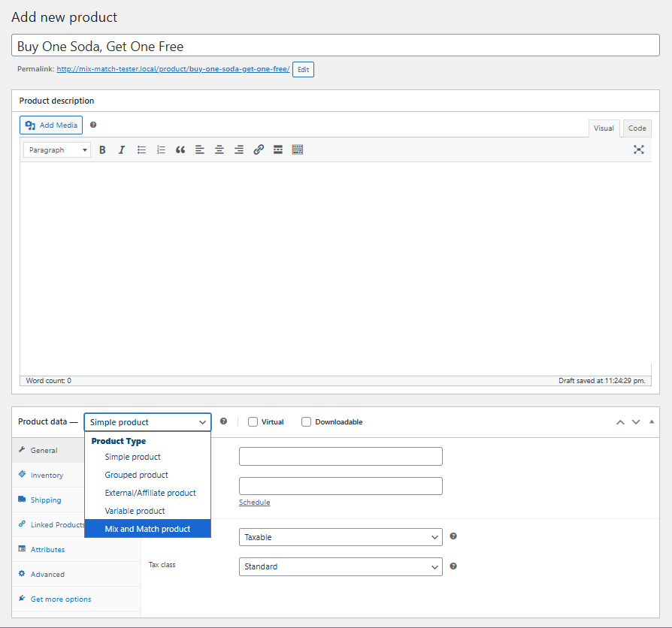Collapse the Product data panel

click(652, 422)
